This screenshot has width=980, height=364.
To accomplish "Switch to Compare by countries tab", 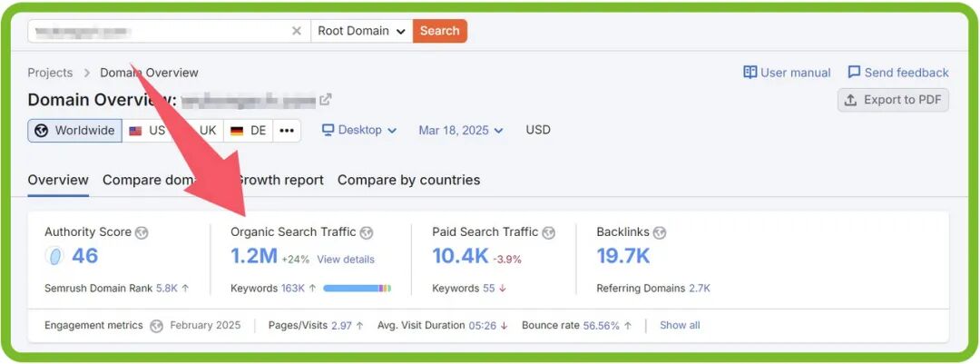I will [408, 180].
